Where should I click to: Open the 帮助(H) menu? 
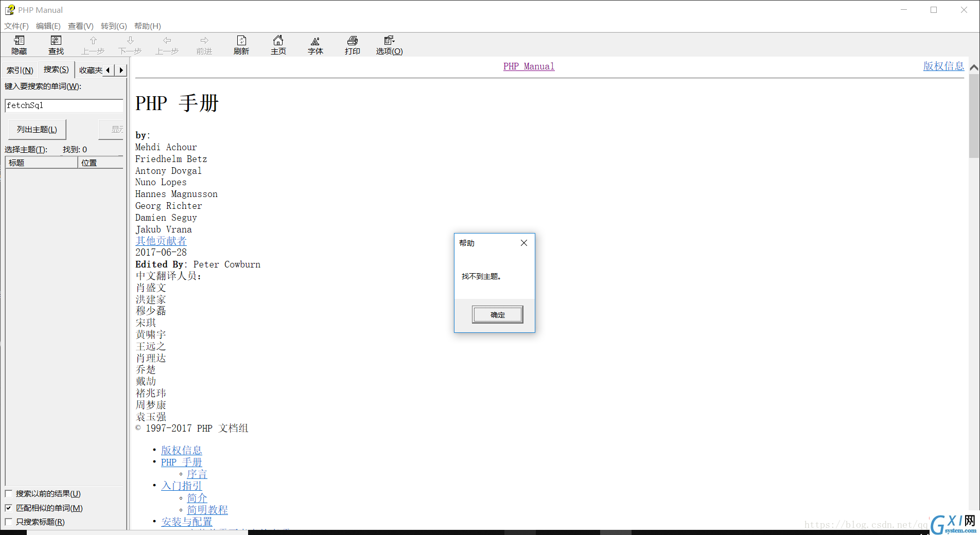[148, 26]
